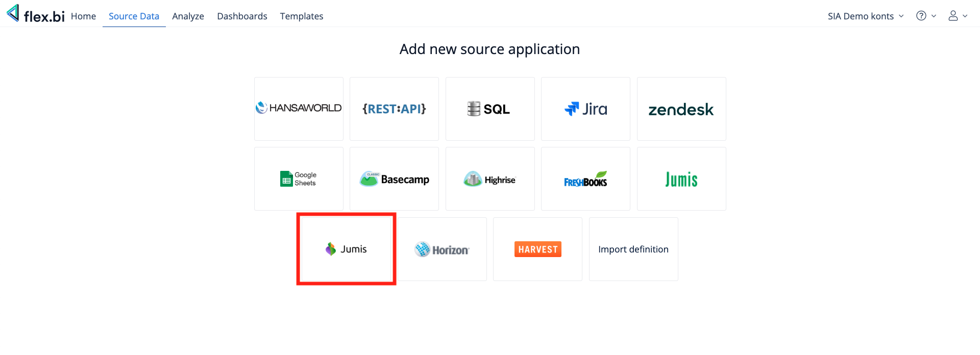Viewport: 980px width, 355px height.
Task: Open the SIA Demo konts account dropdown
Action: pos(866,16)
